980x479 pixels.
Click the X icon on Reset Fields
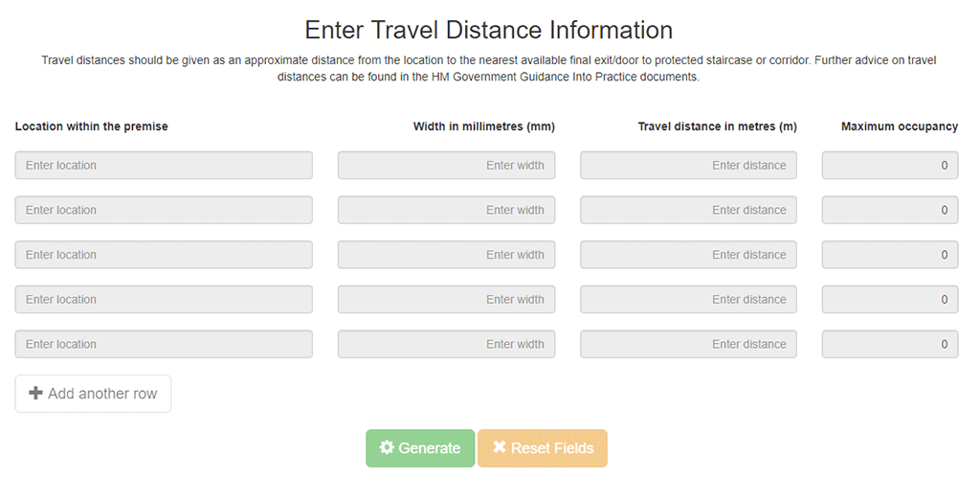coord(499,447)
